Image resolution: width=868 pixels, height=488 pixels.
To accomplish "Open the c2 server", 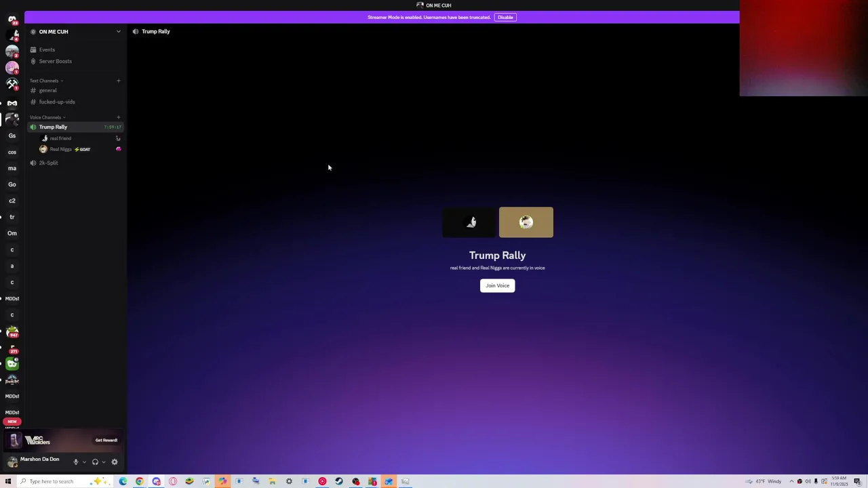I will pyautogui.click(x=12, y=201).
